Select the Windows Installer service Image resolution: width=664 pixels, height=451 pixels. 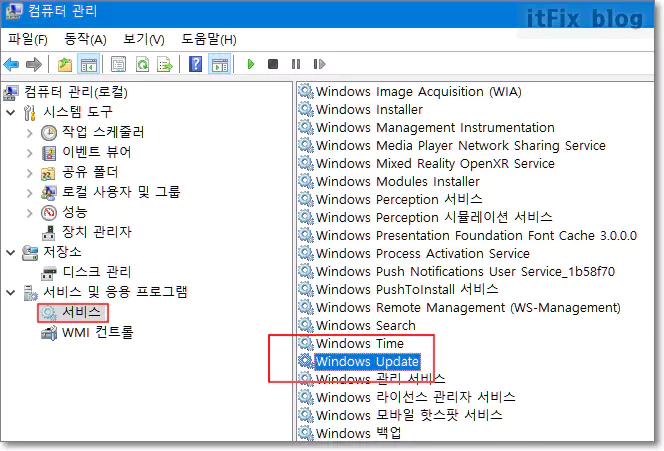pos(369,109)
